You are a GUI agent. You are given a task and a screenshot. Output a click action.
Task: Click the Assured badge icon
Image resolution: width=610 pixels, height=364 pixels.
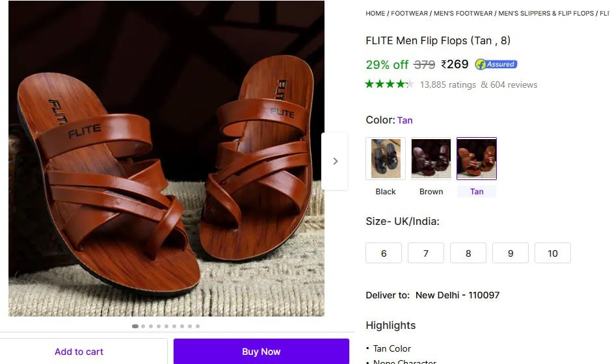496,64
